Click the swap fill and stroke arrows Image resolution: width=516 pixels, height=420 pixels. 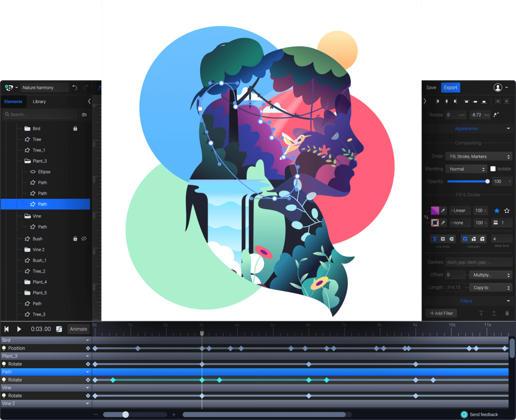point(426,217)
